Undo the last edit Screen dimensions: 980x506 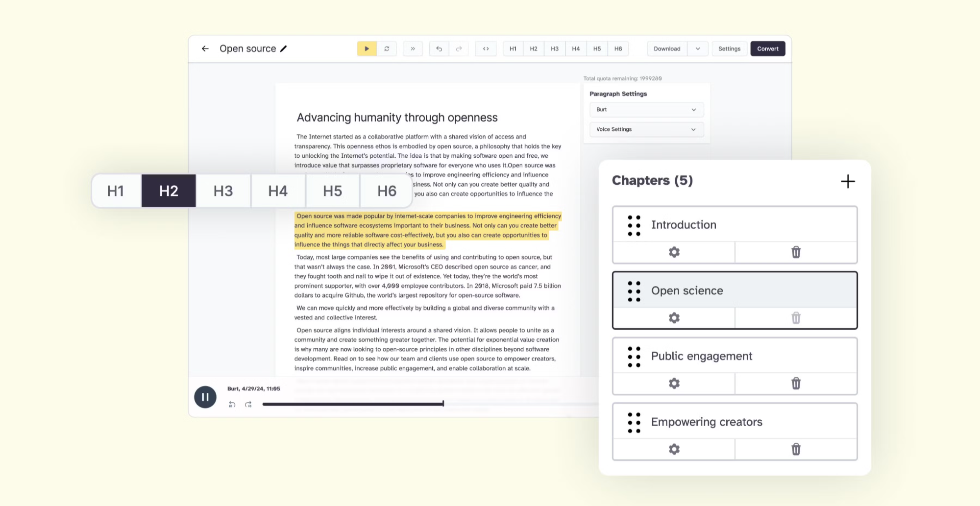pyautogui.click(x=439, y=48)
